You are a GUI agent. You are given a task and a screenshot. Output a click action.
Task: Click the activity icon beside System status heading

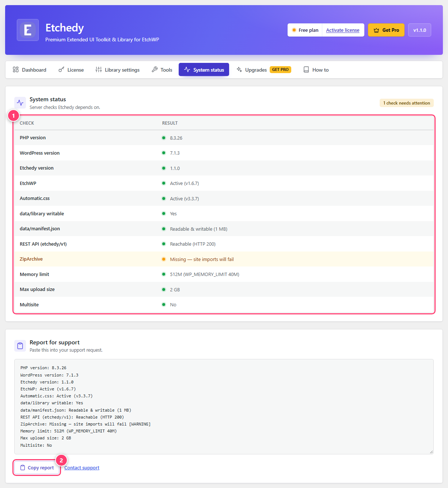(20, 103)
